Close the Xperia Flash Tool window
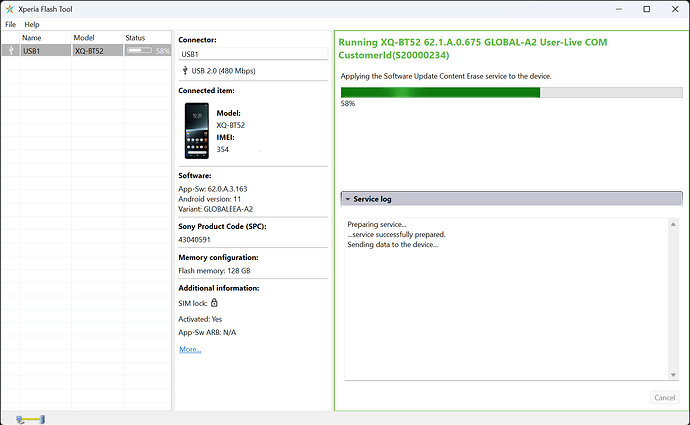This screenshot has width=690, height=425. tap(675, 9)
